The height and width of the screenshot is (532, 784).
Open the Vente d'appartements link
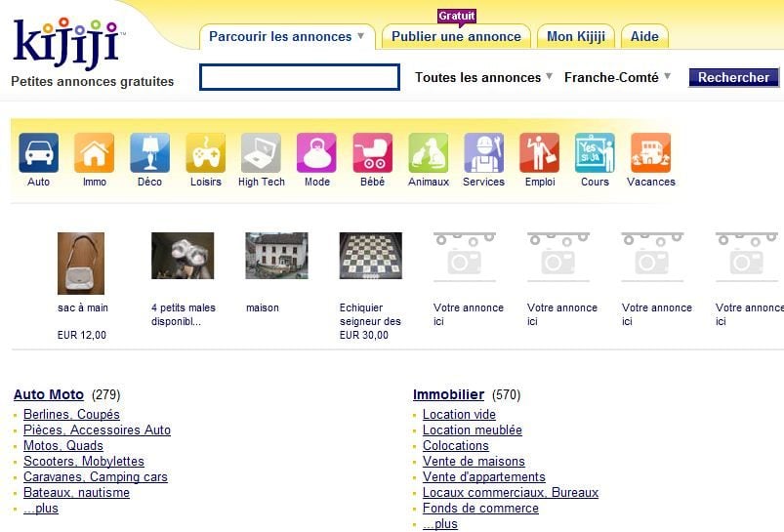[484, 477]
